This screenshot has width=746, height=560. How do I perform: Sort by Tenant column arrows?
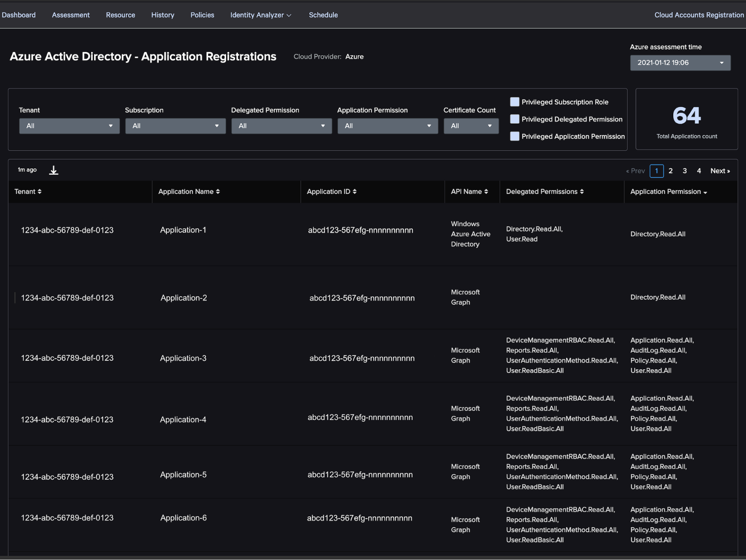click(40, 192)
